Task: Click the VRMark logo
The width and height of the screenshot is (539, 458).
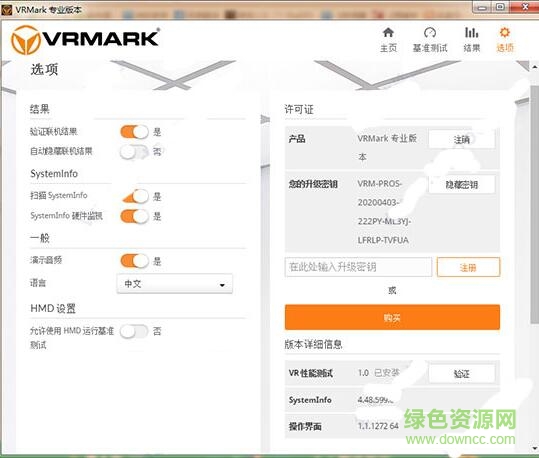Action: [x=85, y=40]
